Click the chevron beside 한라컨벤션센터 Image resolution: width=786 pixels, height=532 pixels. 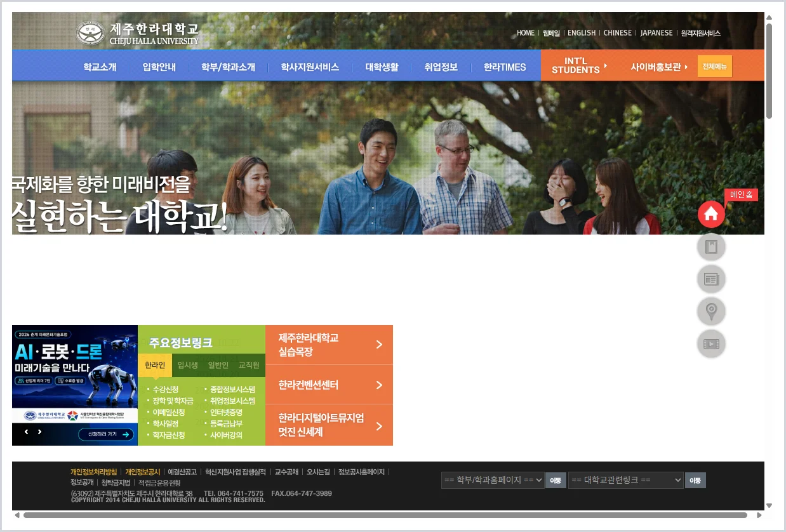379,385
